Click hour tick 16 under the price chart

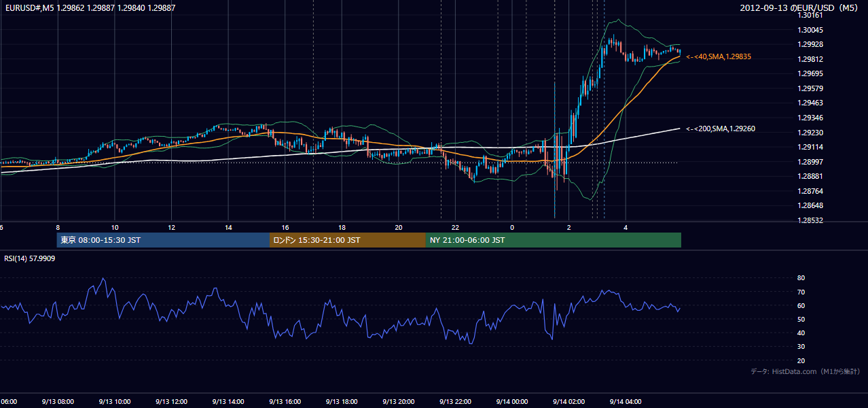(285, 227)
